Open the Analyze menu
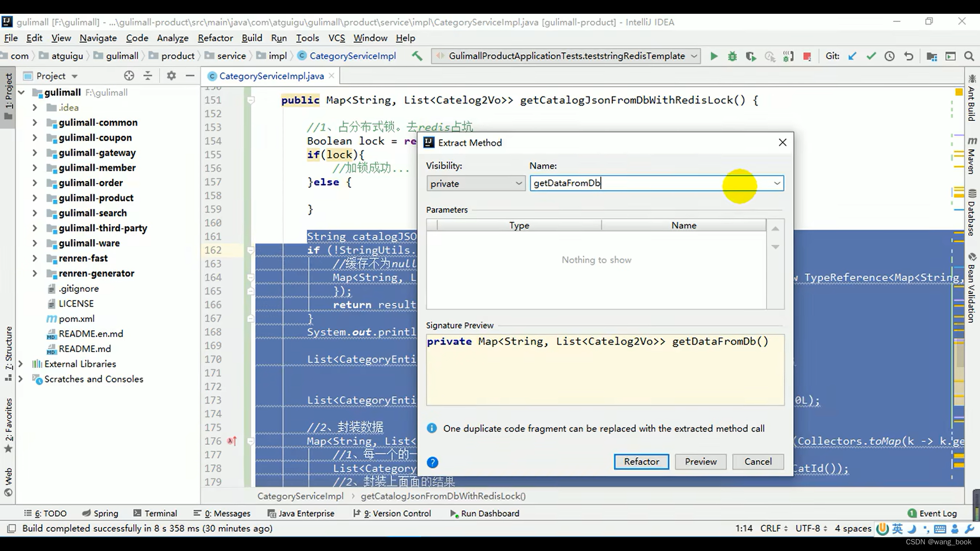The image size is (980, 551). (x=173, y=38)
